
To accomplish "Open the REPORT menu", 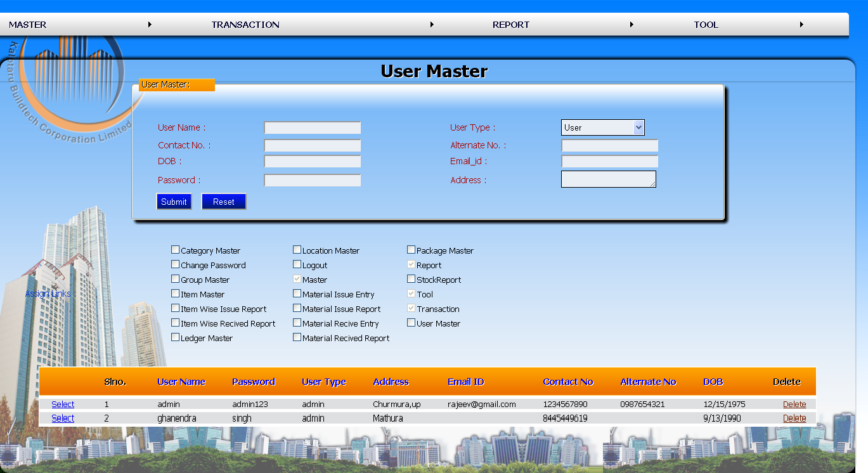I will click(x=511, y=24).
